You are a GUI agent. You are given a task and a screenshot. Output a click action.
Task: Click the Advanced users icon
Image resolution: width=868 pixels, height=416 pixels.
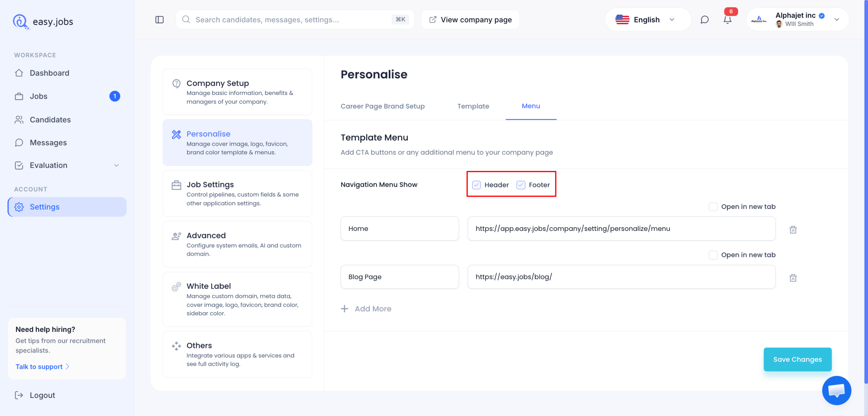pyautogui.click(x=176, y=236)
